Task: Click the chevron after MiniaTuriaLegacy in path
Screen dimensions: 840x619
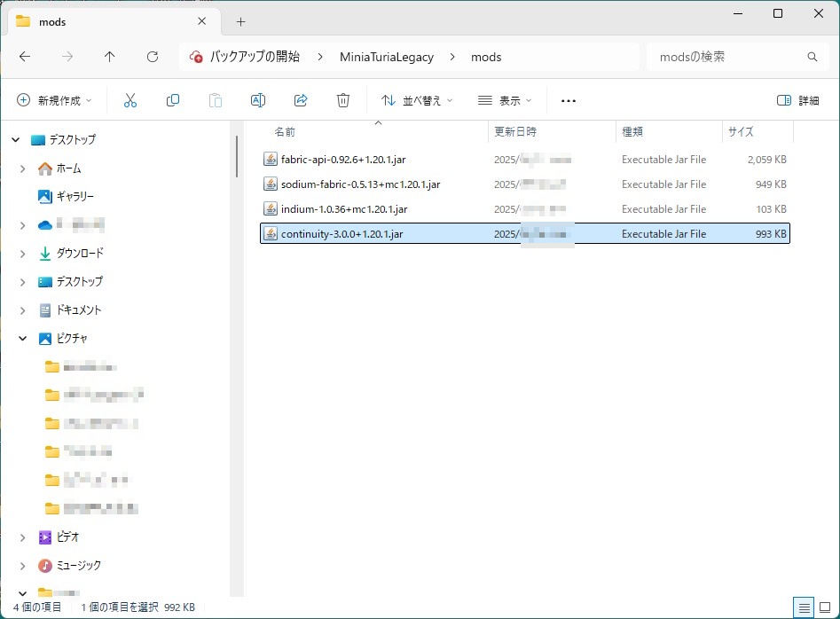Action: (x=452, y=57)
